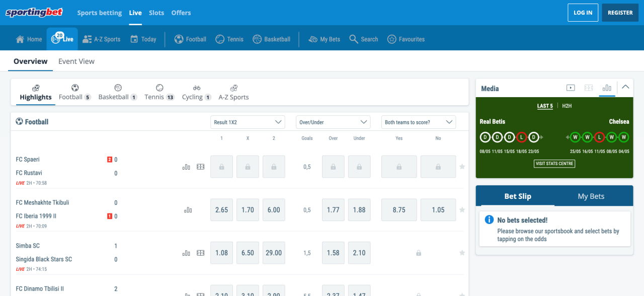Select Football filter with 5 events
The width and height of the screenshot is (644, 296).
[74, 93]
